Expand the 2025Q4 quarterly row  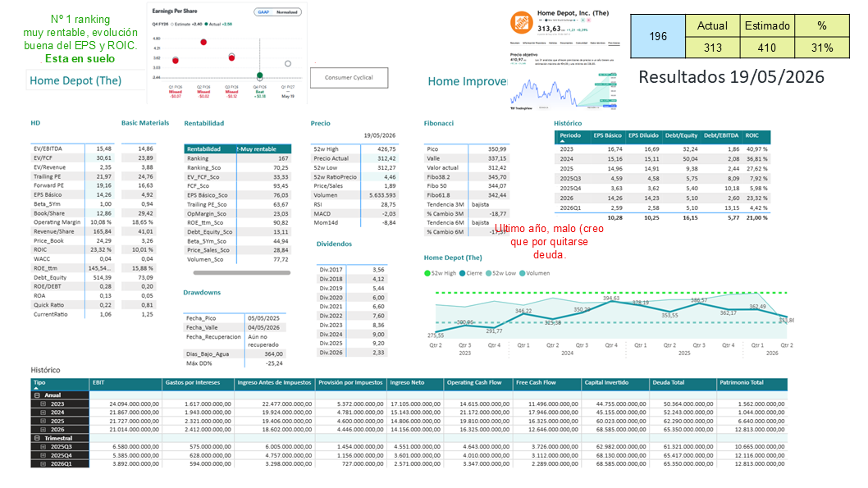(43, 455)
